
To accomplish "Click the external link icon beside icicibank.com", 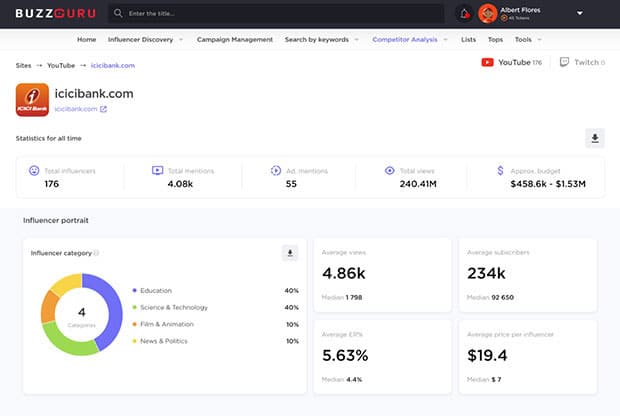I will 103,109.
